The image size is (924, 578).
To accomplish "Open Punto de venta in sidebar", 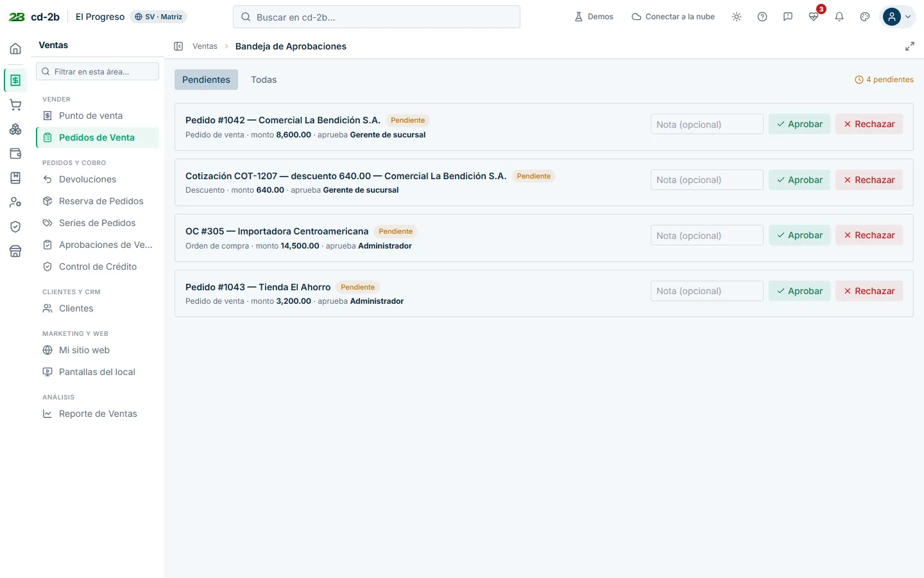I will pos(98,116).
